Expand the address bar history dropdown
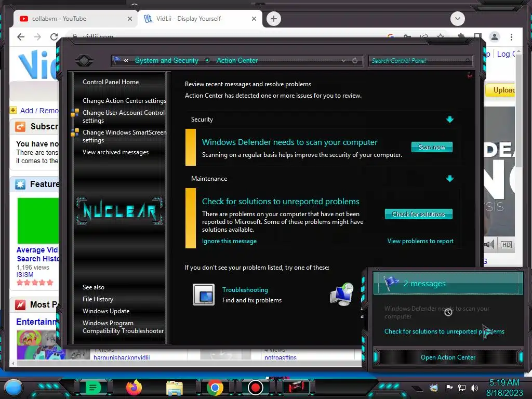Viewport: 532px width, 399px height. (343, 61)
